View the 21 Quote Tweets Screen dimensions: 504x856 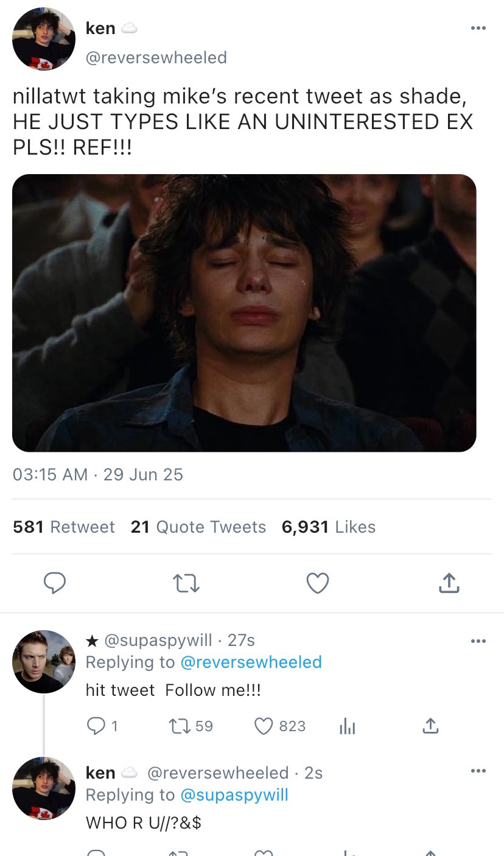[x=198, y=527]
